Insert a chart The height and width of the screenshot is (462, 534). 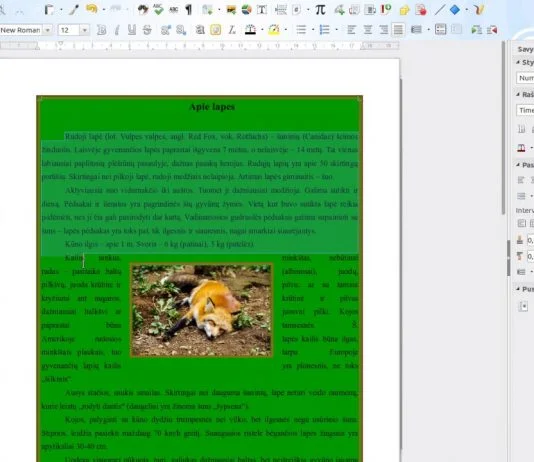pos(247,10)
